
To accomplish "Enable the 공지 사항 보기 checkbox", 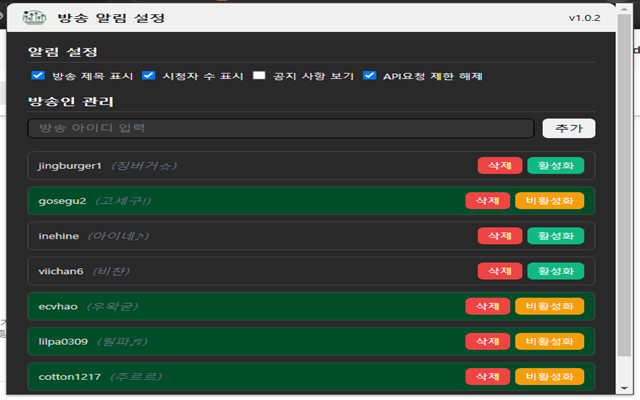I will (x=259, y=76).
